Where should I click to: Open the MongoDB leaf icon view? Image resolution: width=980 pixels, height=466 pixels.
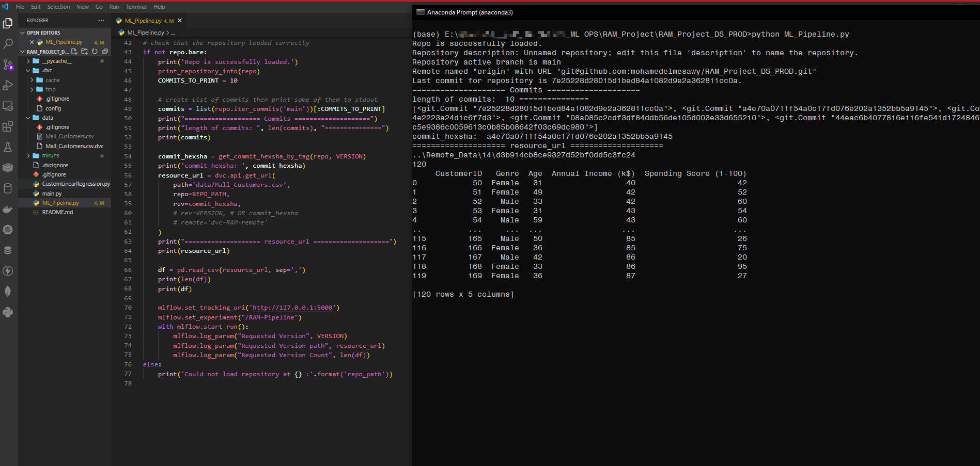point(8,292)
